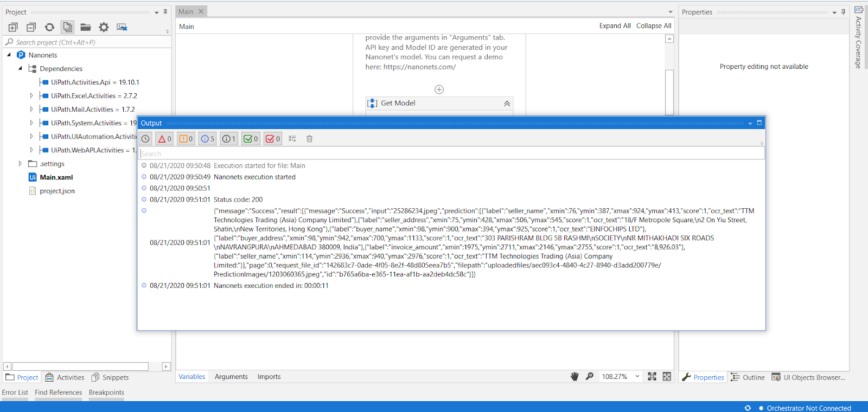Expand the UiPath.Excel.Activities dependency
868x412 pixels.
coord(31,95)
